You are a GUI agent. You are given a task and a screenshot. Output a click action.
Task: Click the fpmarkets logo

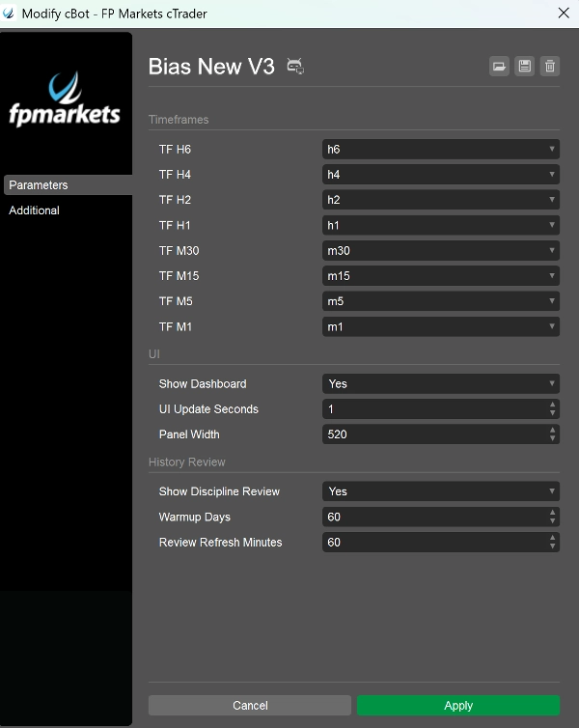tap(65, 99)
